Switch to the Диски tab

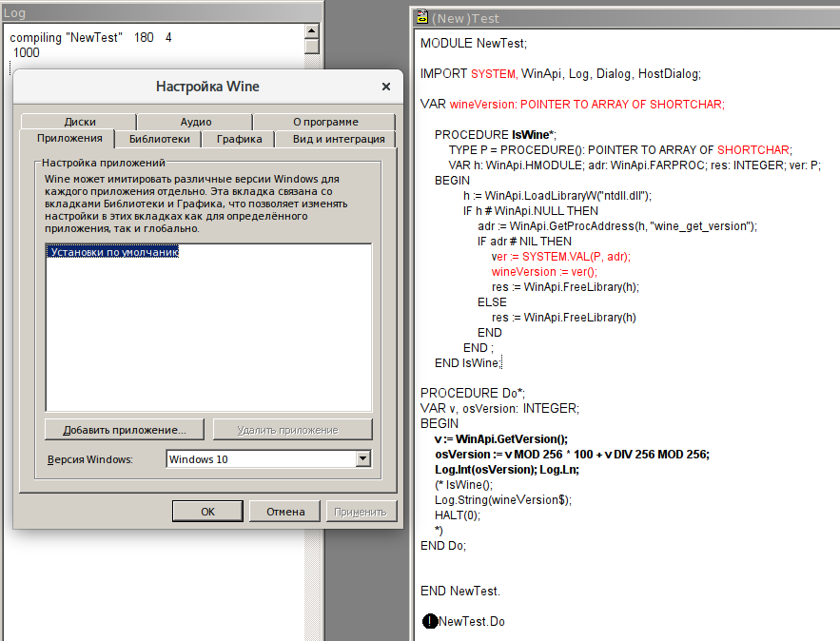(80, 122)
